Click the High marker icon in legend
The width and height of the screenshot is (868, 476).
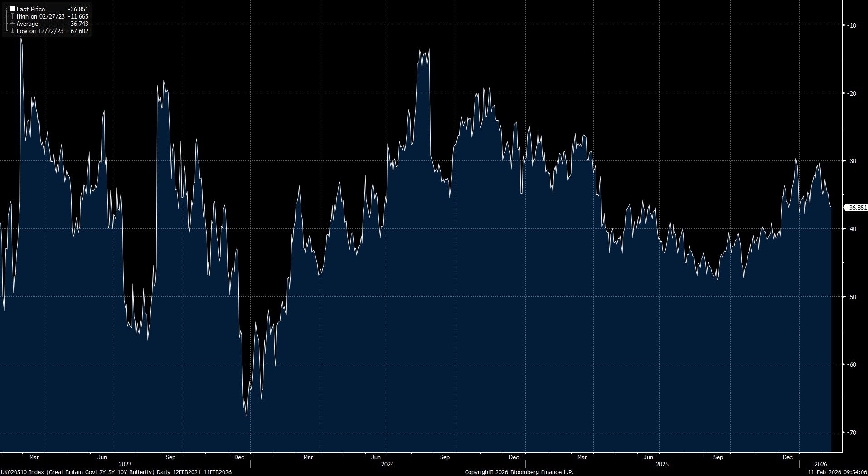coord(12,16)
